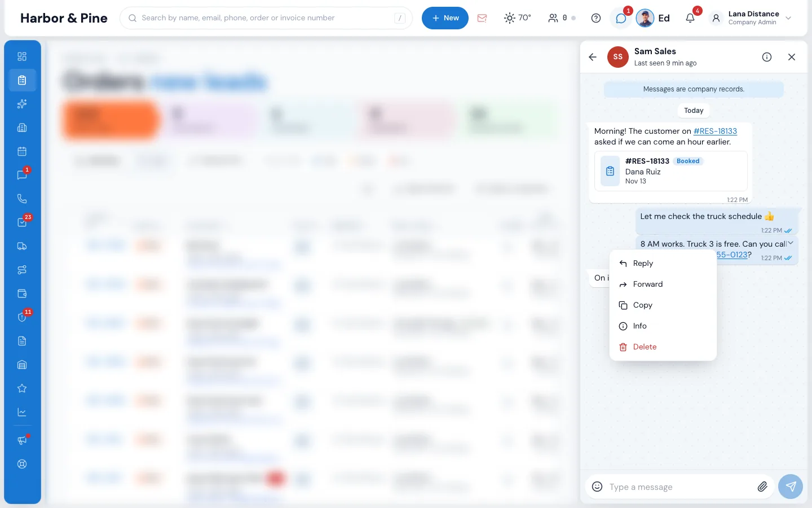812x508 pixels.
Task: Choose Copy in the message menu
Action: pyautogui.click(x=663, y=305)
